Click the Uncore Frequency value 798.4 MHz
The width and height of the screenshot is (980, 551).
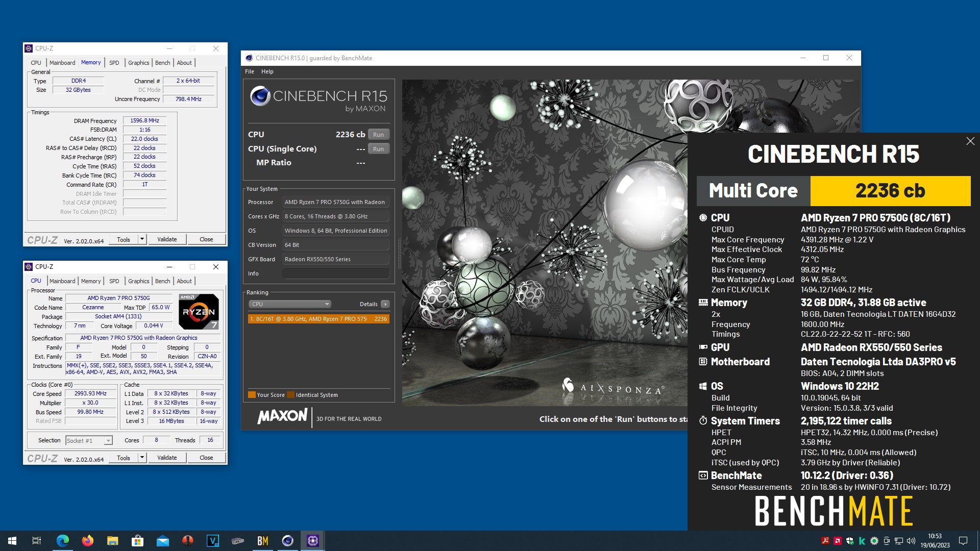click(x=188, y=99)
